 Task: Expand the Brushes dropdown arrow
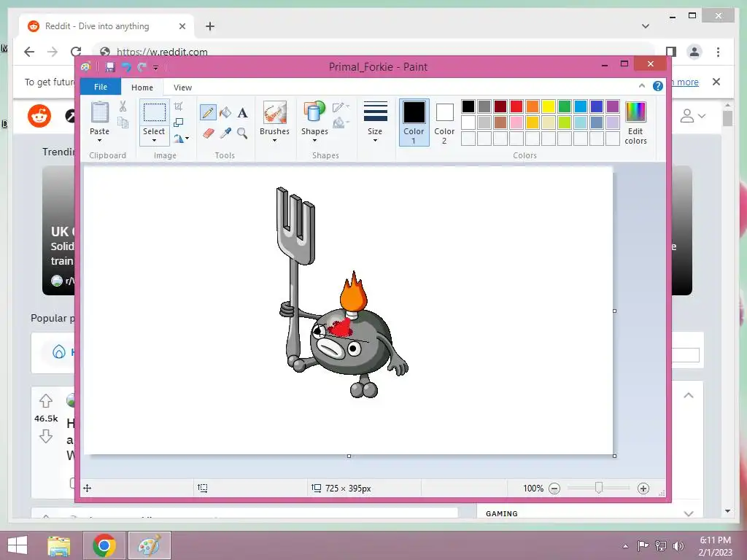click(x=274, y=141)
